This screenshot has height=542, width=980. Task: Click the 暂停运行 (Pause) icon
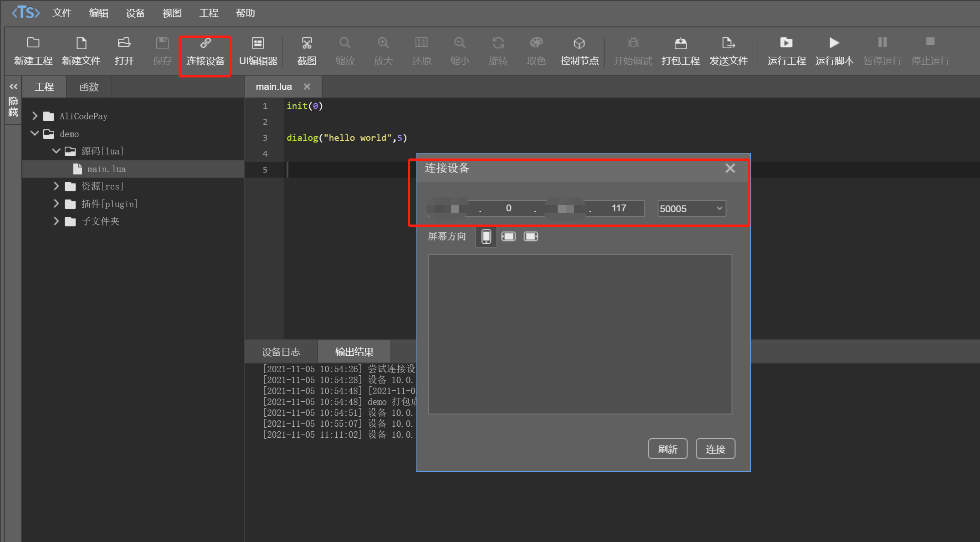click(883, 42)
